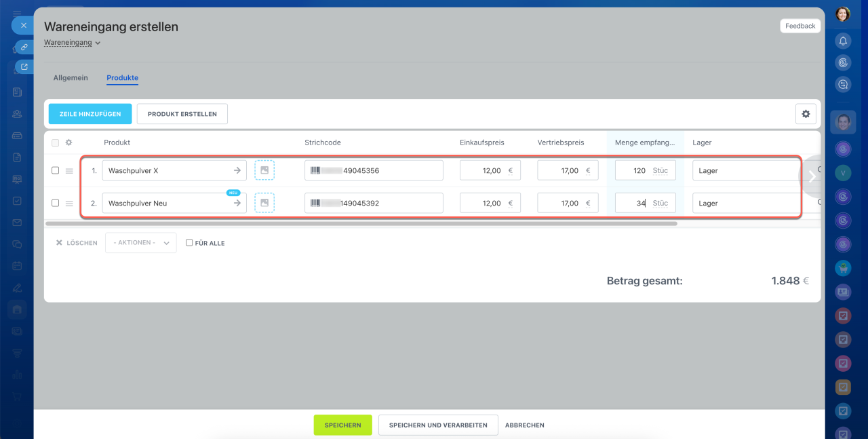Click the column settings gear in table header
868x439 pixels.
[x=68, y=142]
